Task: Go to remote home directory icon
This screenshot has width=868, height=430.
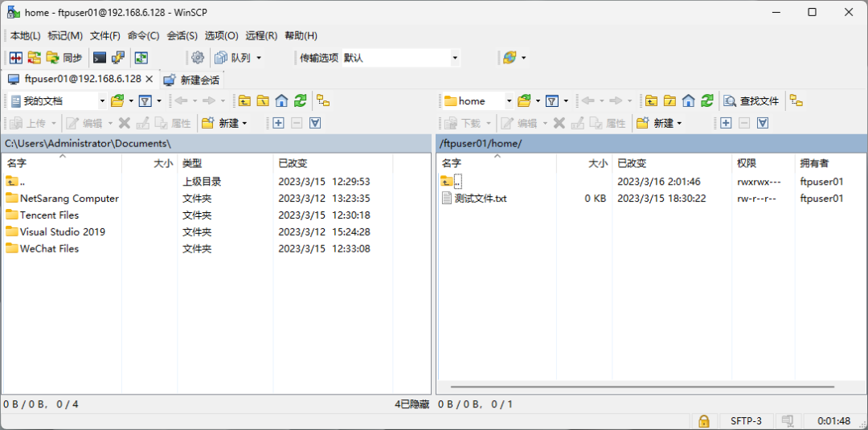Action: pyautogui.click(x=689, y=100)
